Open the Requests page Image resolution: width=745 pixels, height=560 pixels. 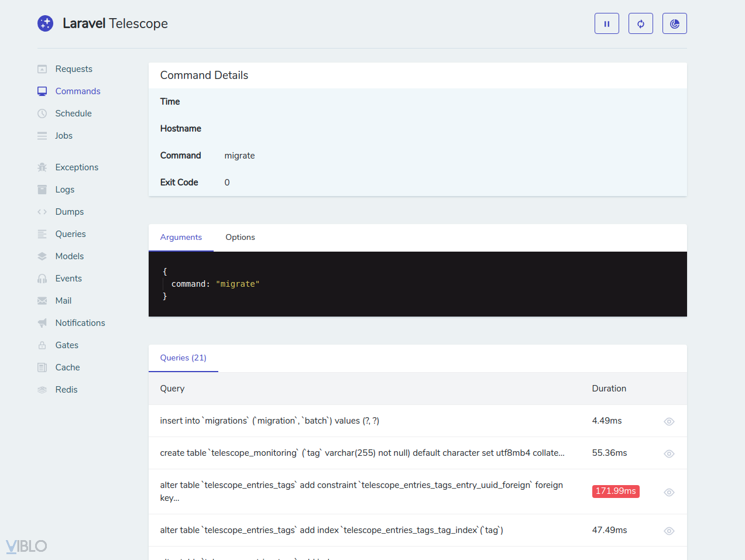[74, 69]
